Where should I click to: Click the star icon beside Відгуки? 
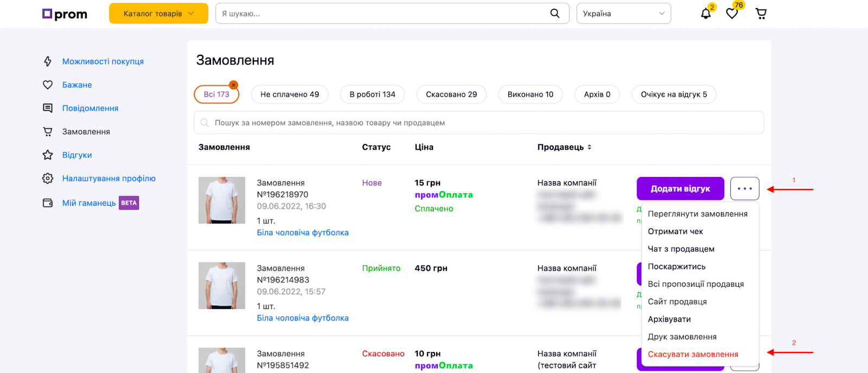point(48,155)
